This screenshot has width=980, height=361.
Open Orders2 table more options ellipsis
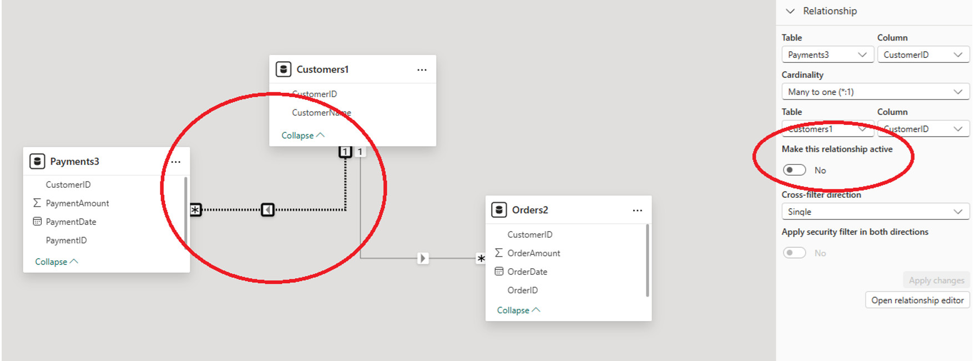pyautogui.click(x=637, y=210)
